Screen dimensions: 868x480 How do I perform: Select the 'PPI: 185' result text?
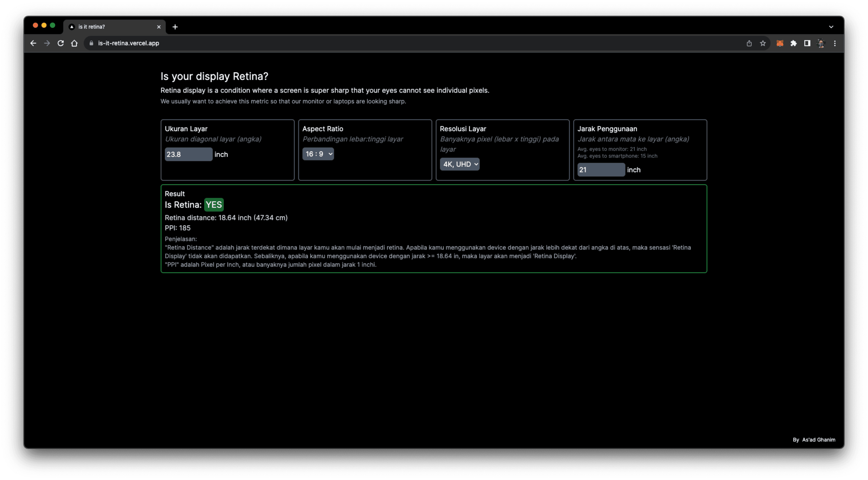(x=178, y=228)
